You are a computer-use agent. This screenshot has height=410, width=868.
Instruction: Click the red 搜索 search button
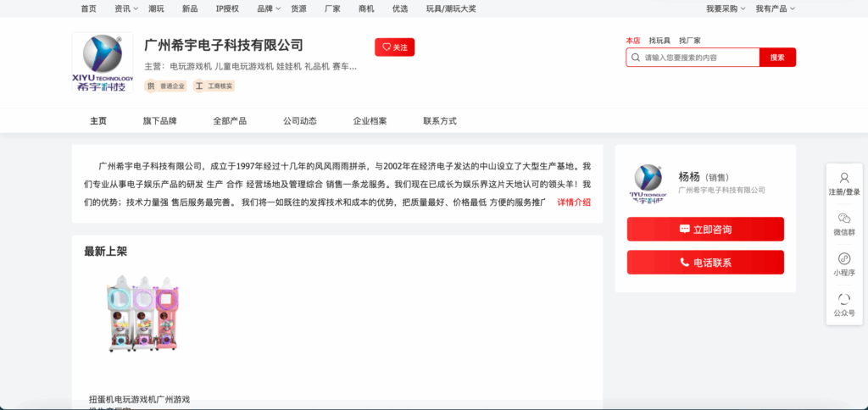click(x=777, y=58)
